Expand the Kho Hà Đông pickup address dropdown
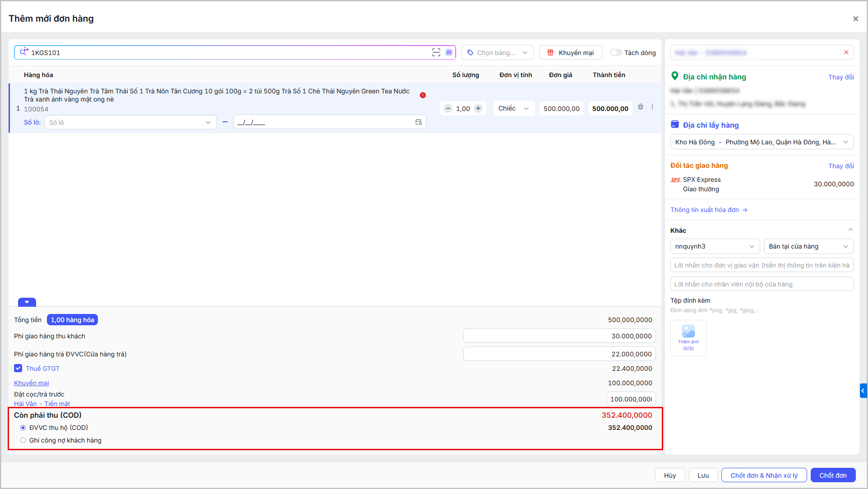868x489 pixels. (762, 142)
